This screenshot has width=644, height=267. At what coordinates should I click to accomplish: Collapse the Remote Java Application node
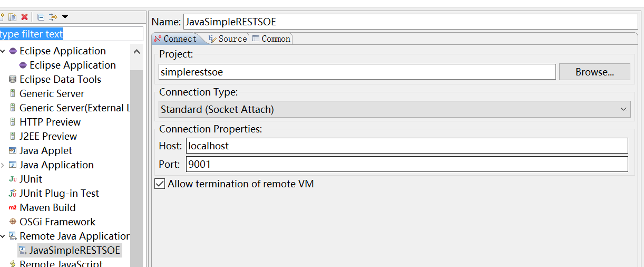(x=3, y=236)
